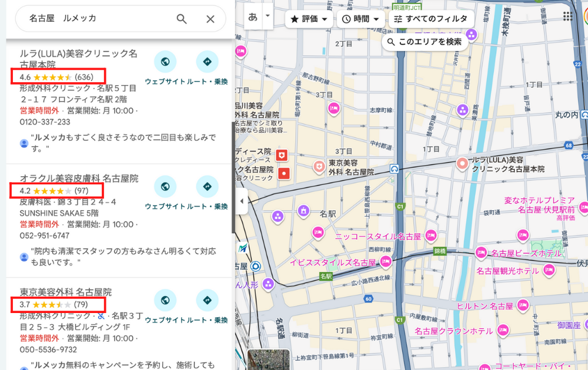Click the results panel scrollbar
The image size is (588, 370).
tap(233, 177)
